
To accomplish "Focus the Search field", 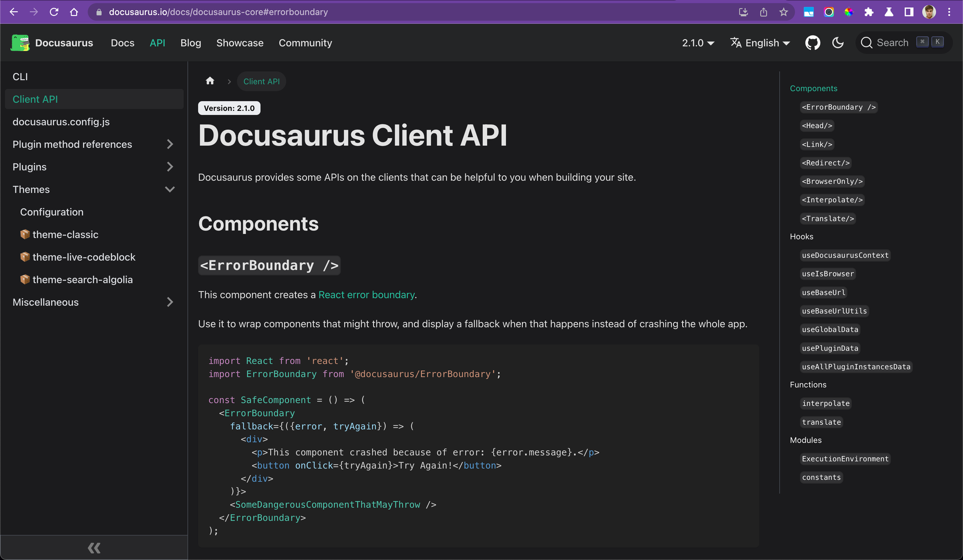I will [904, 43].
